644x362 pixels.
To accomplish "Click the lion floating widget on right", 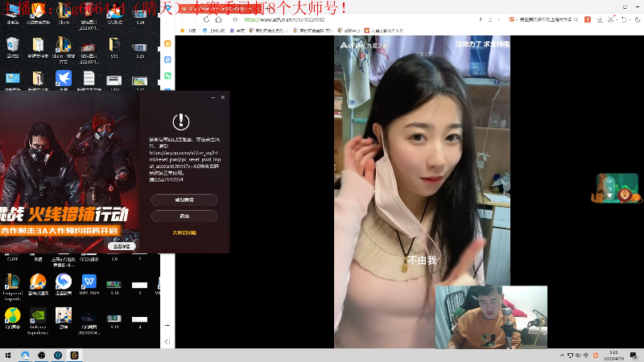I will tap(617, 188).
